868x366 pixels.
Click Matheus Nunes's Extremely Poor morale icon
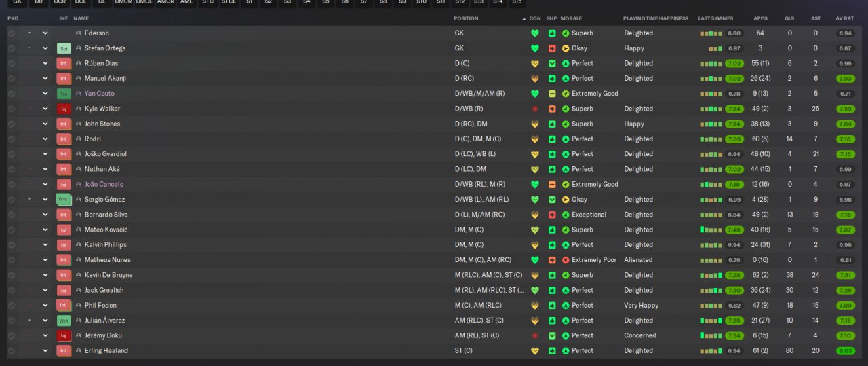click(566, 260)
